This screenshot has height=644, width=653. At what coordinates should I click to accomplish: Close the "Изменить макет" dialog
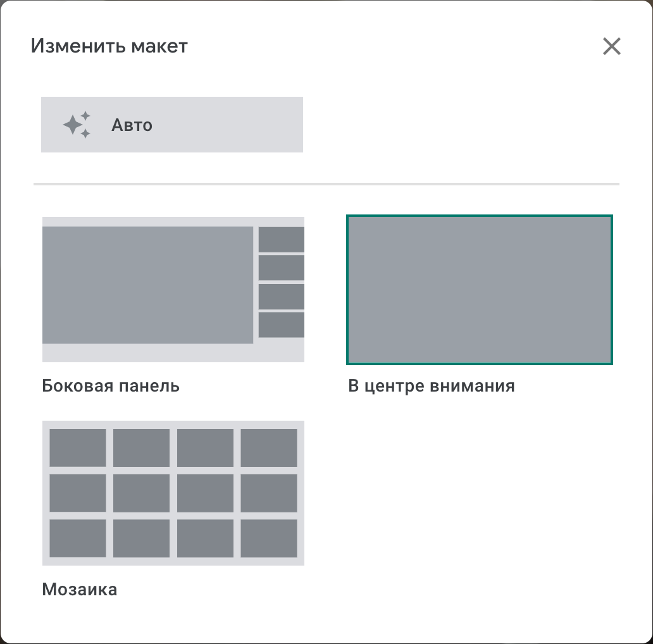611,46
